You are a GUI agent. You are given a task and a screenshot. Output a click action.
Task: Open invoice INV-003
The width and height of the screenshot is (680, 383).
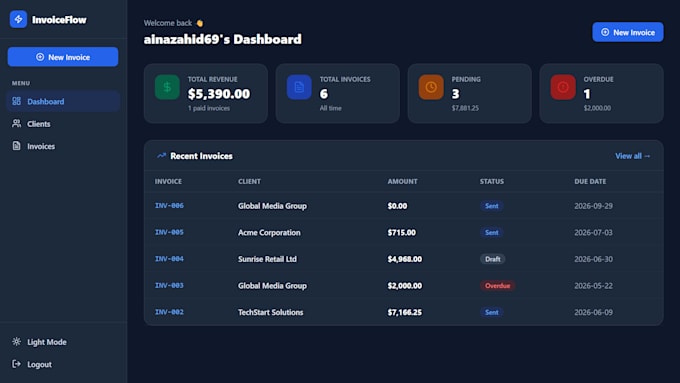(x=169, y=285)
